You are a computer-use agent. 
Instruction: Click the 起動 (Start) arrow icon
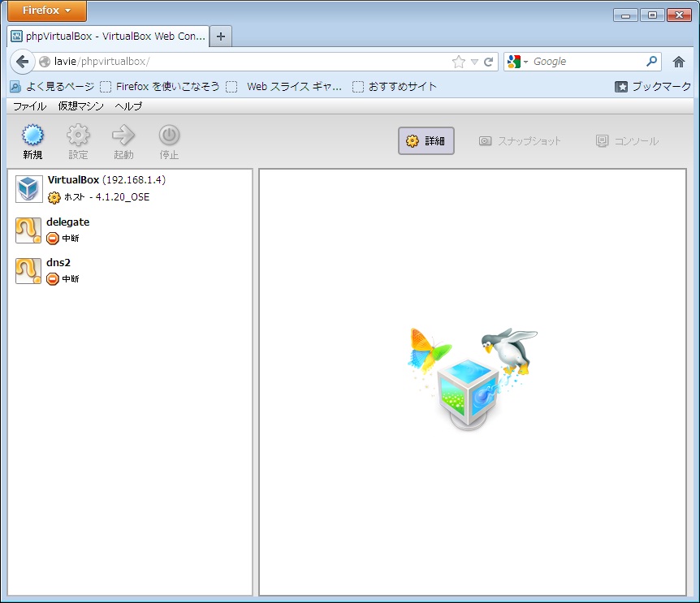pos(123,135)
